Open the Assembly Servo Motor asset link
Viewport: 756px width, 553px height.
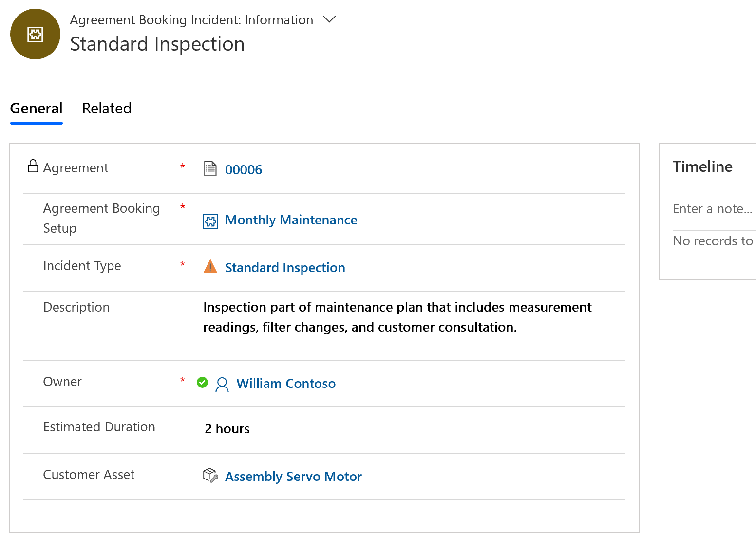293,477
